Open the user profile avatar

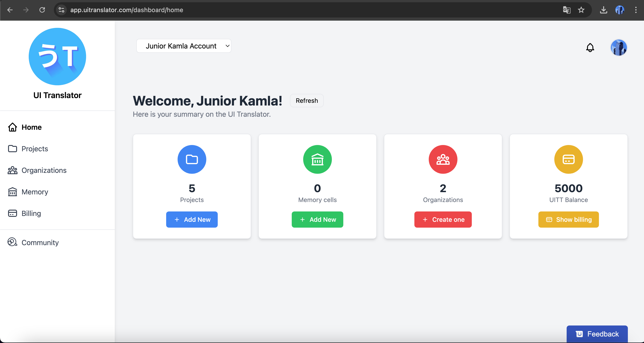click(619, 48)
